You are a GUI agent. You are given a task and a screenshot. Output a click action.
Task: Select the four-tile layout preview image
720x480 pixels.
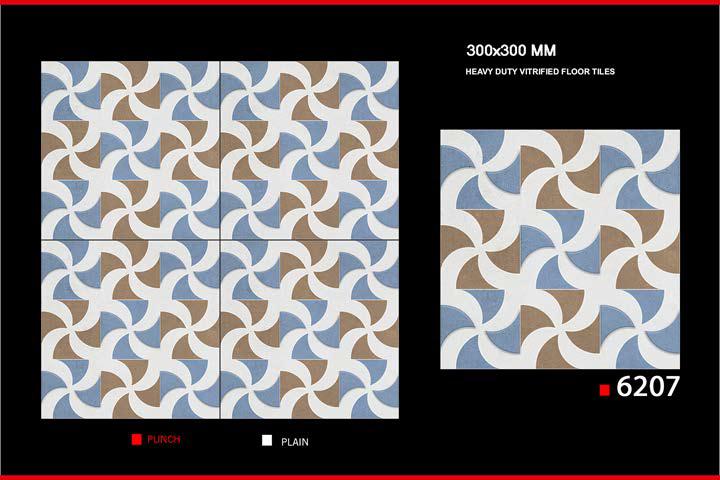(220, 240)
